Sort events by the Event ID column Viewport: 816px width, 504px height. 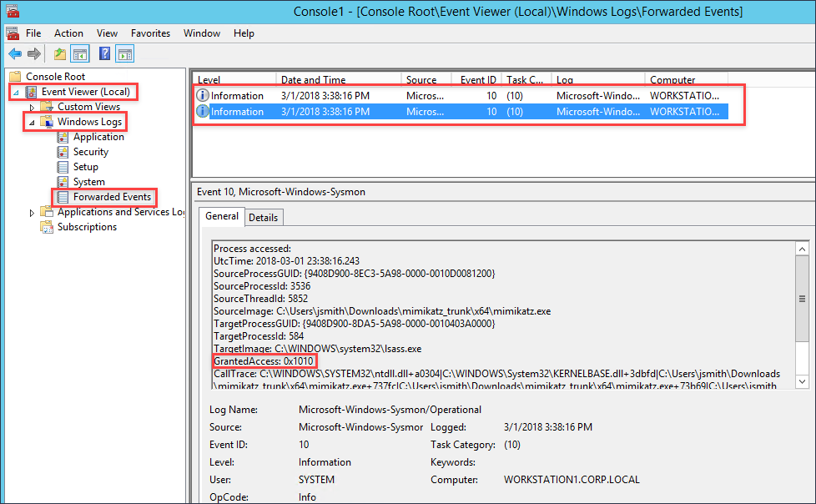(x=476, y=79)
